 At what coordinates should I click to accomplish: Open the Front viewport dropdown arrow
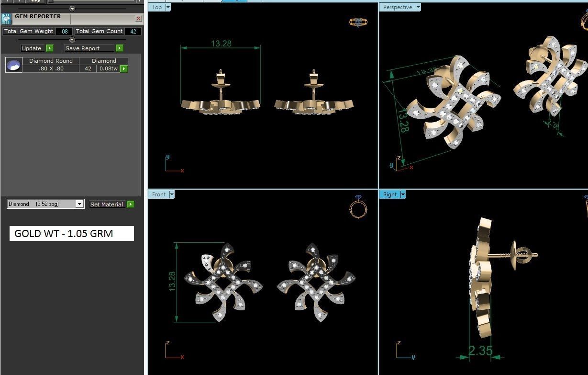tap(172, 194)
